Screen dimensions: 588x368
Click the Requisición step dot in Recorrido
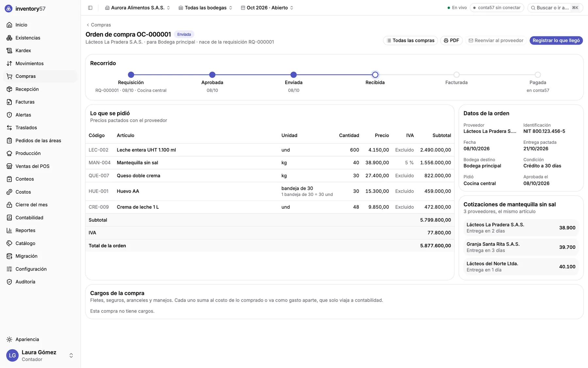click(x=131, y=75)
